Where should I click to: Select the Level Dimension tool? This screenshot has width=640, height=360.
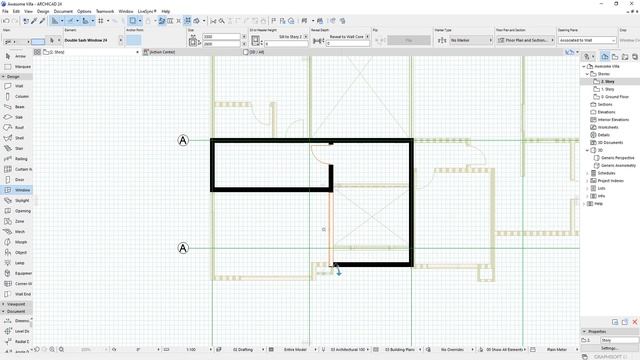(x=16, y=331)
